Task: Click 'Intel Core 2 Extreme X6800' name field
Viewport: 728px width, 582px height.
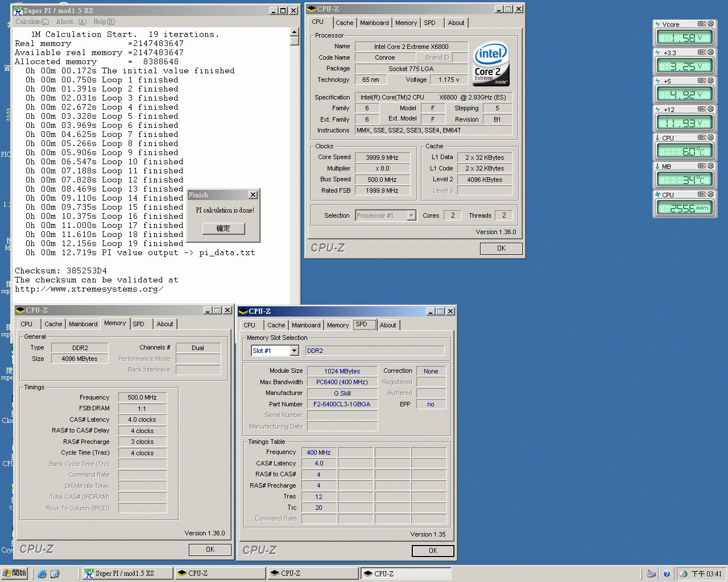Action: click(411, 47)
